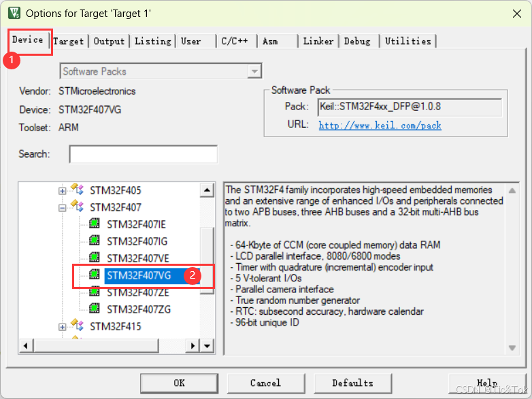Select the STM32F405 family row

[x=116, y=190]
